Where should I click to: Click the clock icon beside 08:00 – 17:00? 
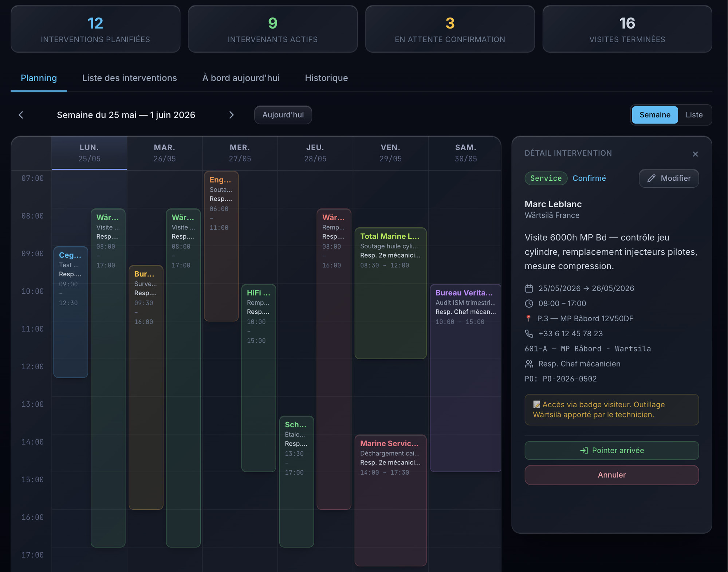pos(529,303)
